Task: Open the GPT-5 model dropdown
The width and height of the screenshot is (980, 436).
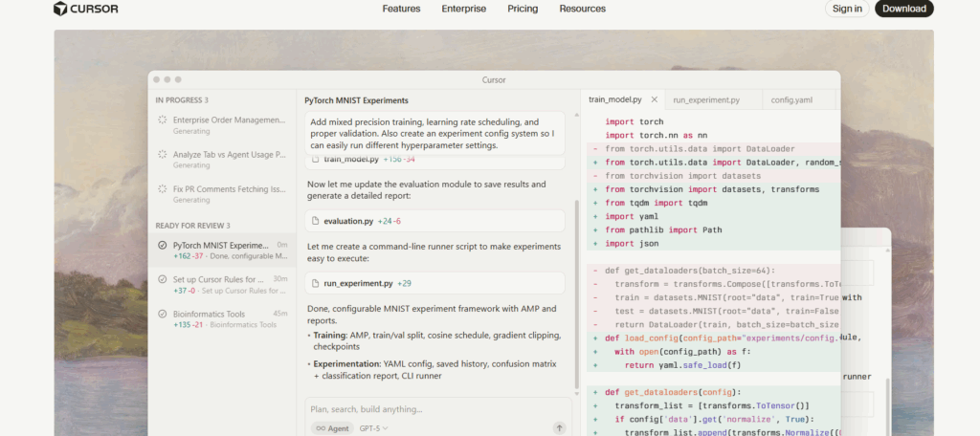Action: click(x=373, y=428)
